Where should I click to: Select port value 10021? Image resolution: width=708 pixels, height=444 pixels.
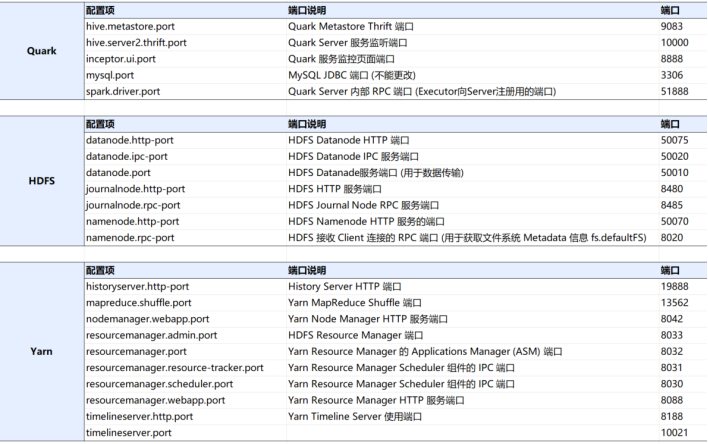coord(683,433)
